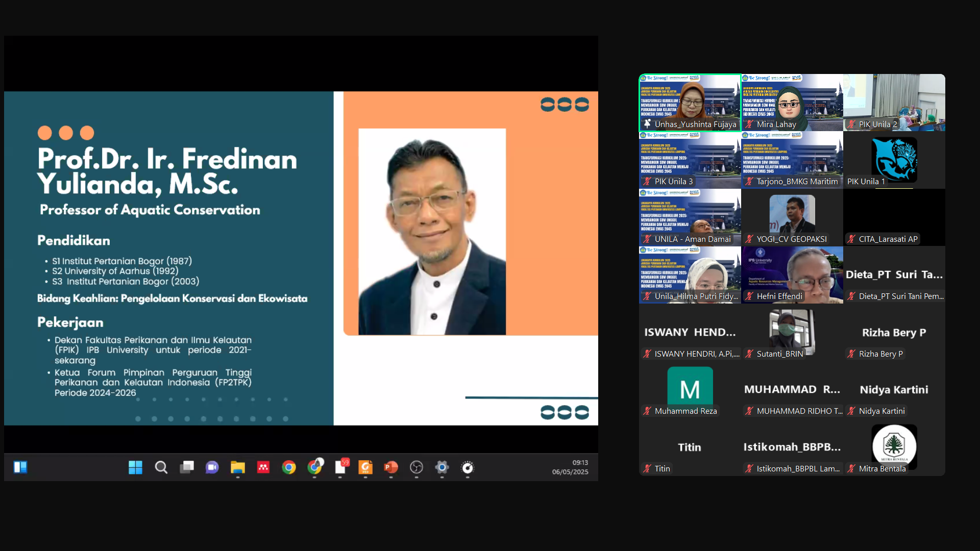
Task: Select the PIK Unila 2 video tile
Action: tap(894, 103)
